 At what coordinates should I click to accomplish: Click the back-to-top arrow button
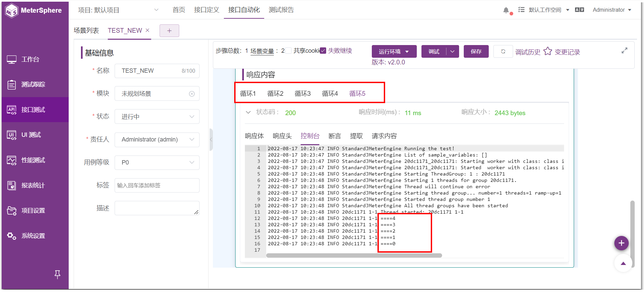623,263
